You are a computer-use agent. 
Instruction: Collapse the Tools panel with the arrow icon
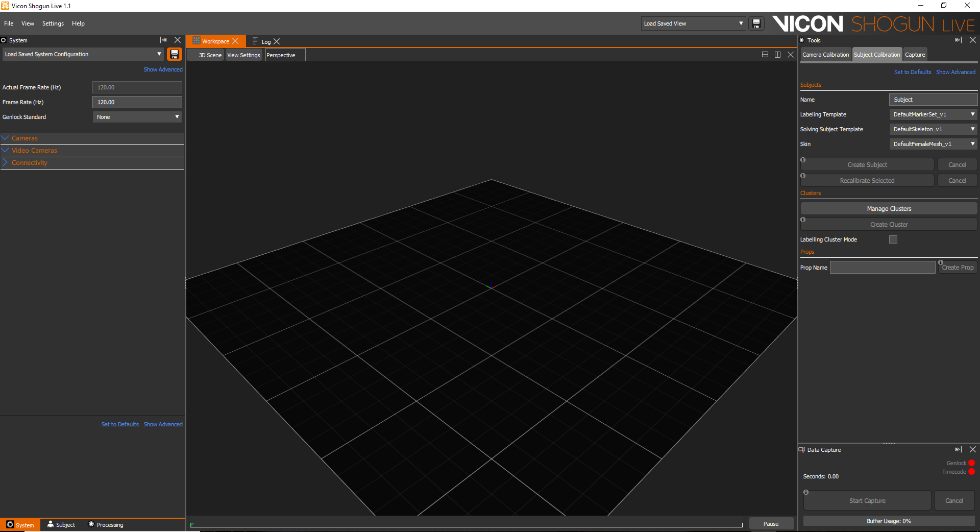click(958, 40)
